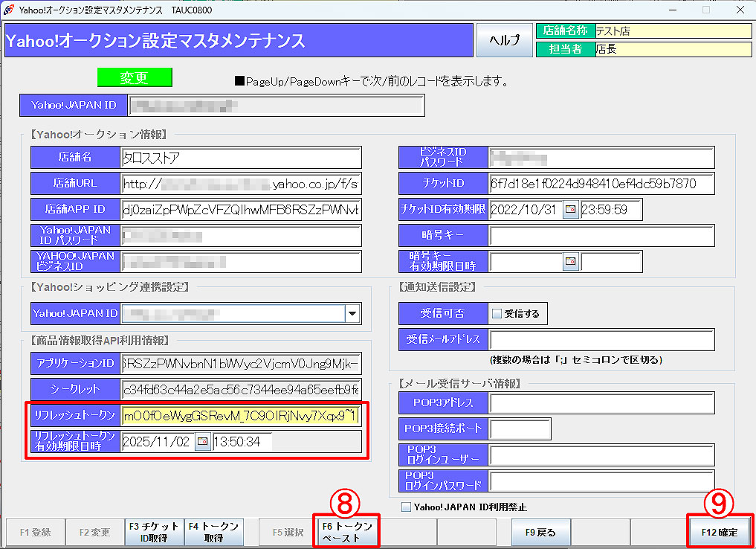Select the 店舗名 text field
The image size is (756, 549).
tap(241, 158)
